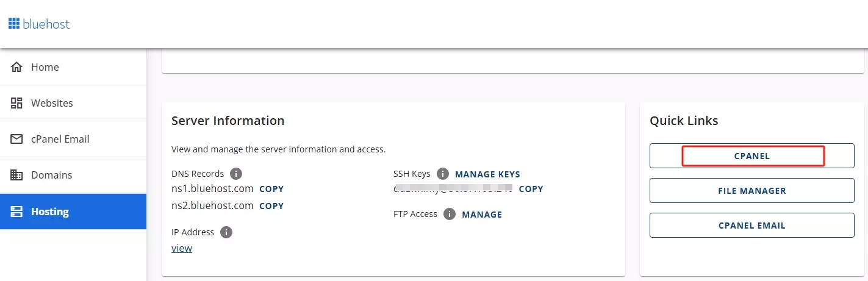Click the Home house icon

click(17, 67)
